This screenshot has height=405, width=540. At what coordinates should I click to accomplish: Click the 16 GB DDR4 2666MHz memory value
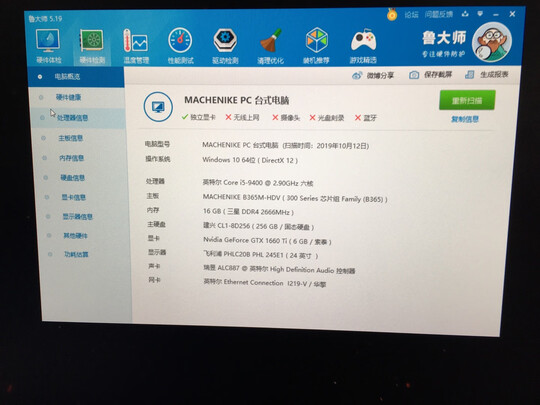coord(248,212)
